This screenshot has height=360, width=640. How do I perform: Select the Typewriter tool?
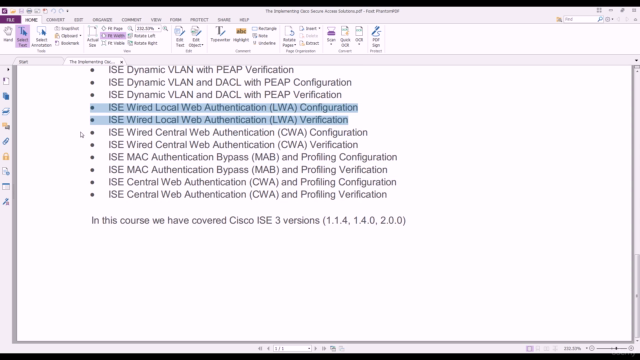220,34
